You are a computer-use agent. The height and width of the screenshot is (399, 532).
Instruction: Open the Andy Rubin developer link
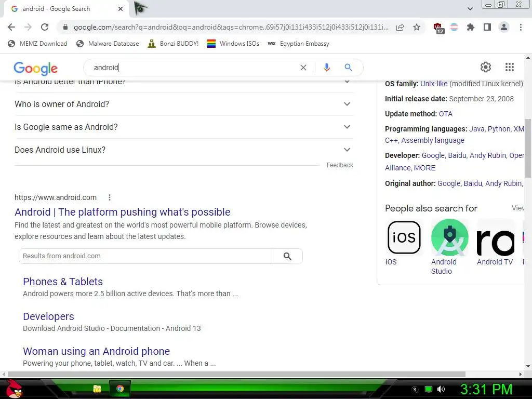click(x=487, y=155)
